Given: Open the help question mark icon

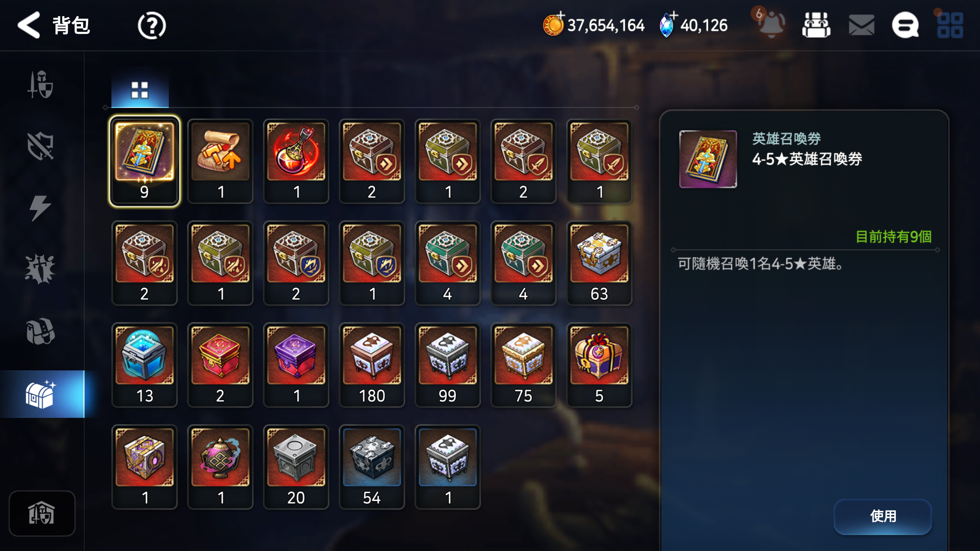Looking at the screenshot, I should click(152, 26).
